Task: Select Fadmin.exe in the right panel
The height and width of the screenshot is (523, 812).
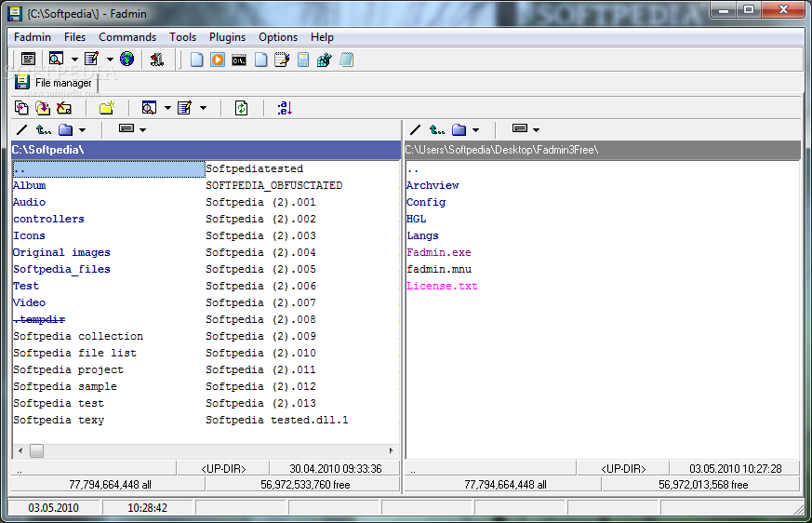Action: click(438, 252)
